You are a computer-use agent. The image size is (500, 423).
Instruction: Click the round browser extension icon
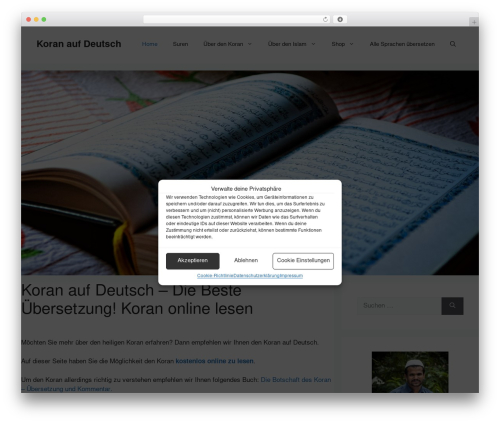point(340,20)
